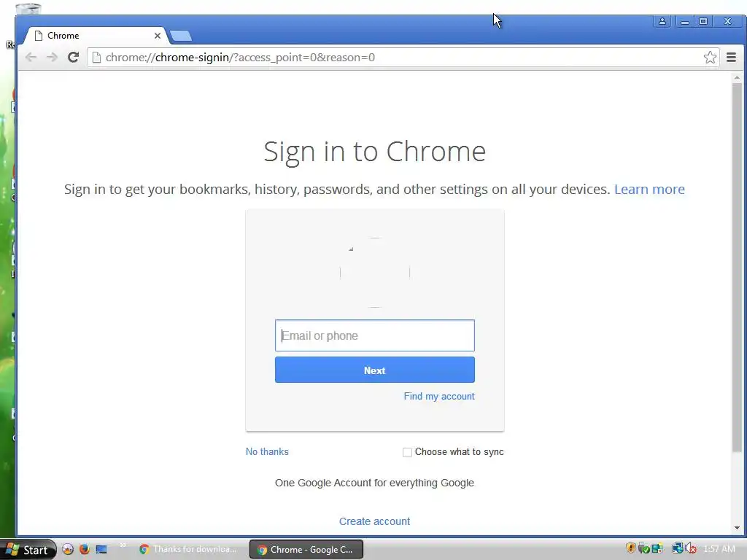
Task: Click the blue Next button
Action: click(x=375, y=370)
